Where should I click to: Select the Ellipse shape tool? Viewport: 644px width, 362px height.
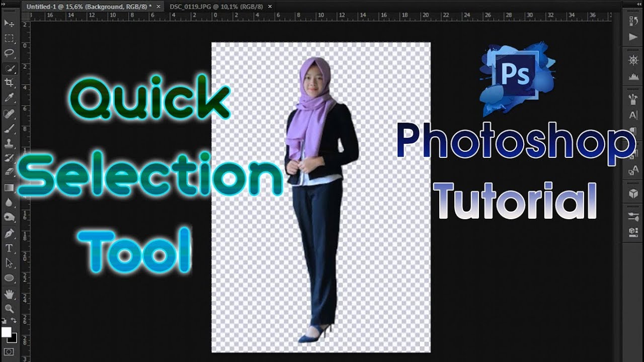click(x=9, y=278)
